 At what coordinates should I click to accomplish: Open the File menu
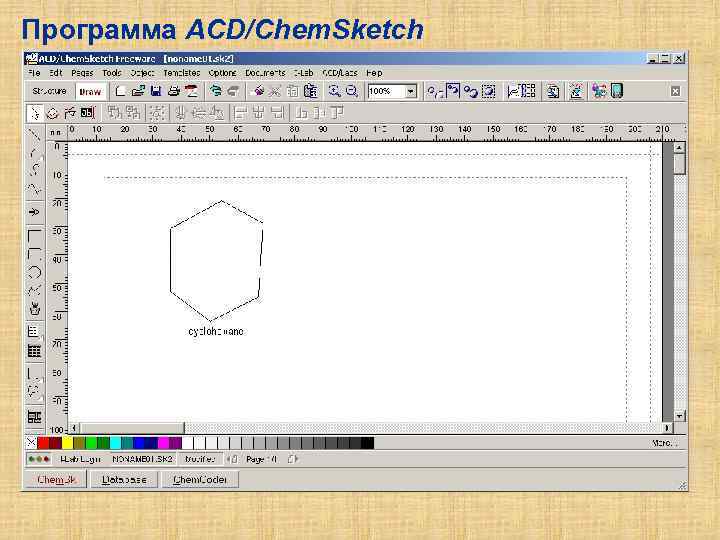pos(34,73)
